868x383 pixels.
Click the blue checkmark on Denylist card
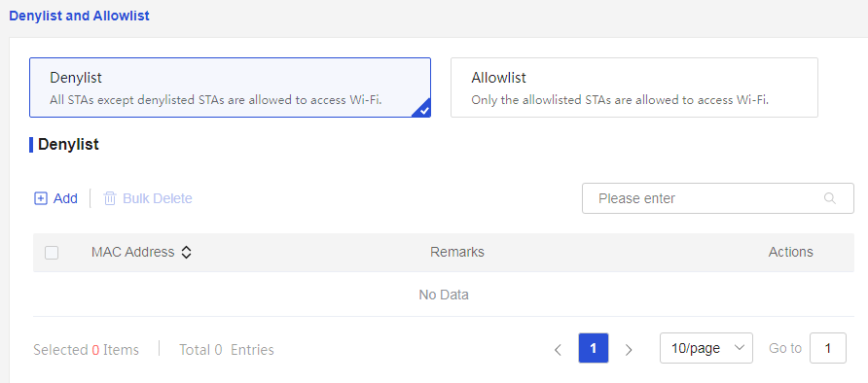(x=423, y=110)
